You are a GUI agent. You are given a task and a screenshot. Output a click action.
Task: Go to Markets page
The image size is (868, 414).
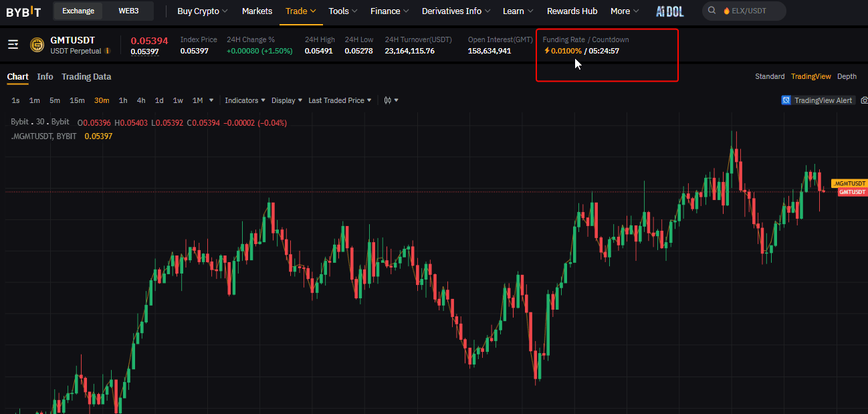click(257, 11)
